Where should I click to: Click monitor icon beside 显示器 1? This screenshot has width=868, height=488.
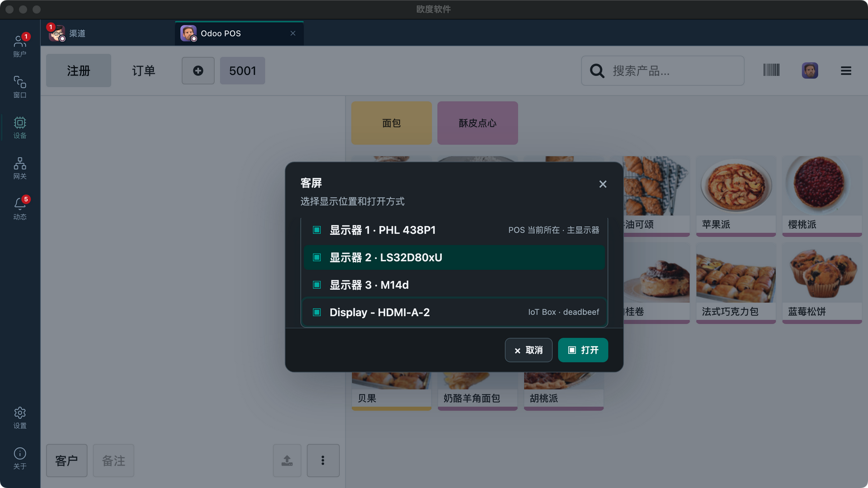pos(317,230)
